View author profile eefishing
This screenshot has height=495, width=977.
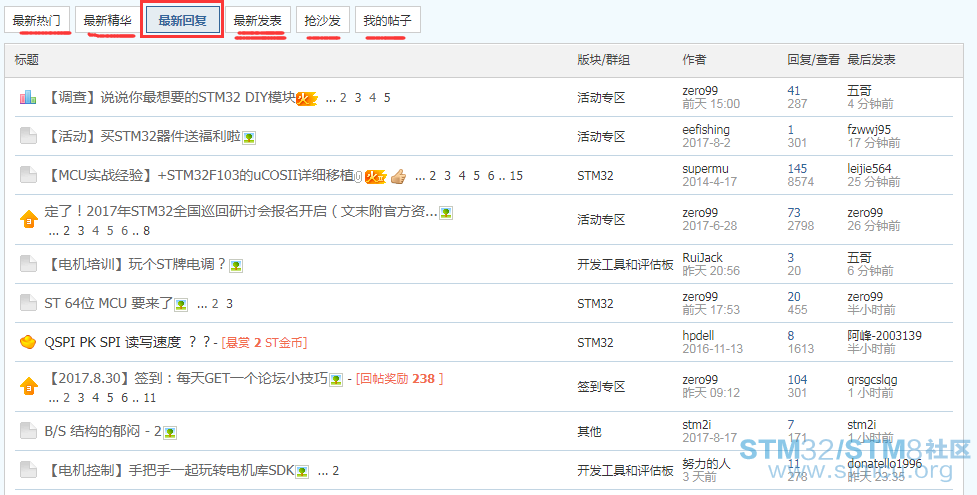point(706,130)
